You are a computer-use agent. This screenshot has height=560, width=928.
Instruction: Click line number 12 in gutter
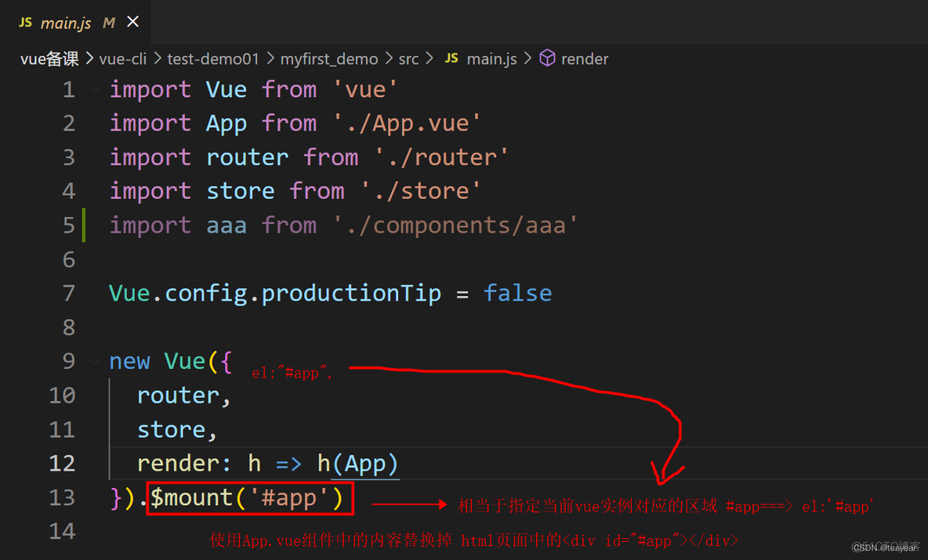(x=62, y=464)
